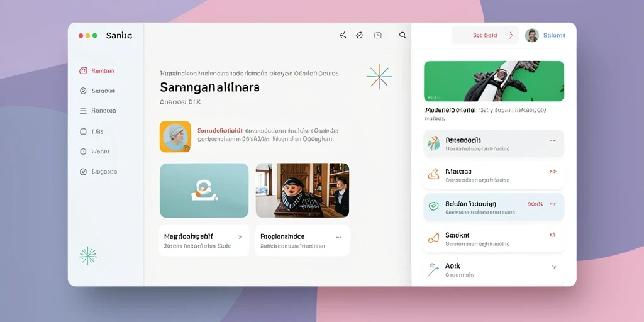Click the green shield check icon in the highlighted row
Viewport: 644px width, 322px height.
[x=434, y=206]
